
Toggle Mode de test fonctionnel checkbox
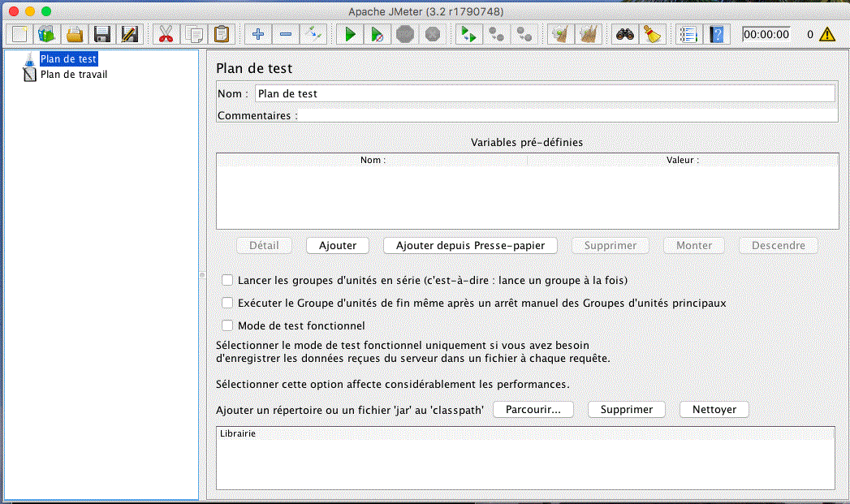tap(227, 325)
